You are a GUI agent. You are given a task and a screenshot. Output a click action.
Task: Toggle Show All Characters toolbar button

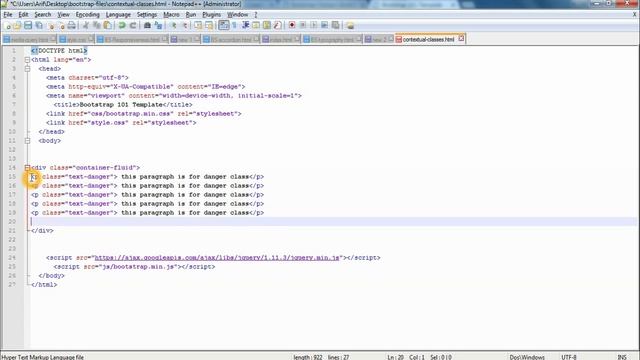235,26
